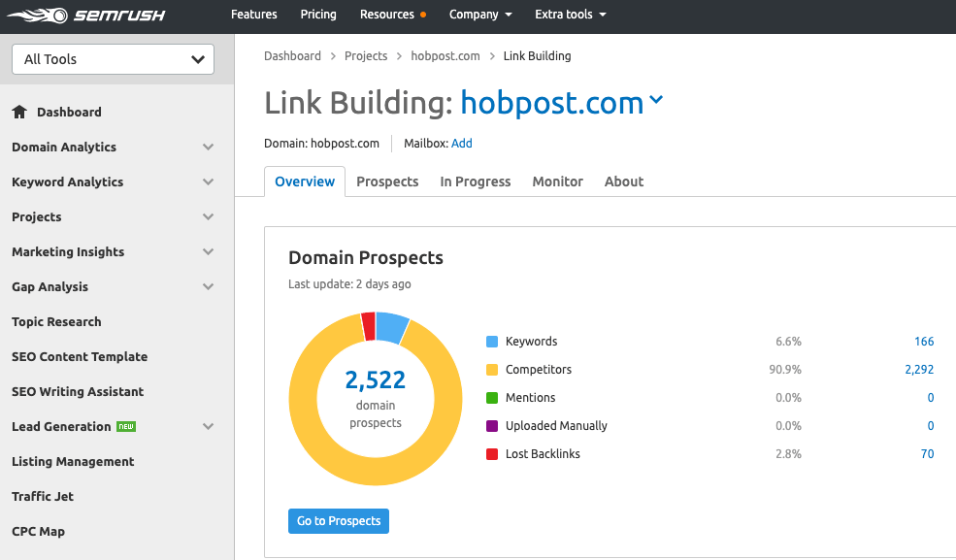Open Projects in the breadcrumb

tap(366, 56)
